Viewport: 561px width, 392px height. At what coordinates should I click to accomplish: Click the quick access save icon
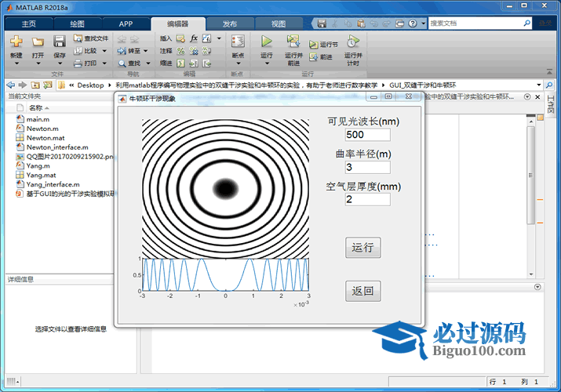click(322, 24)
